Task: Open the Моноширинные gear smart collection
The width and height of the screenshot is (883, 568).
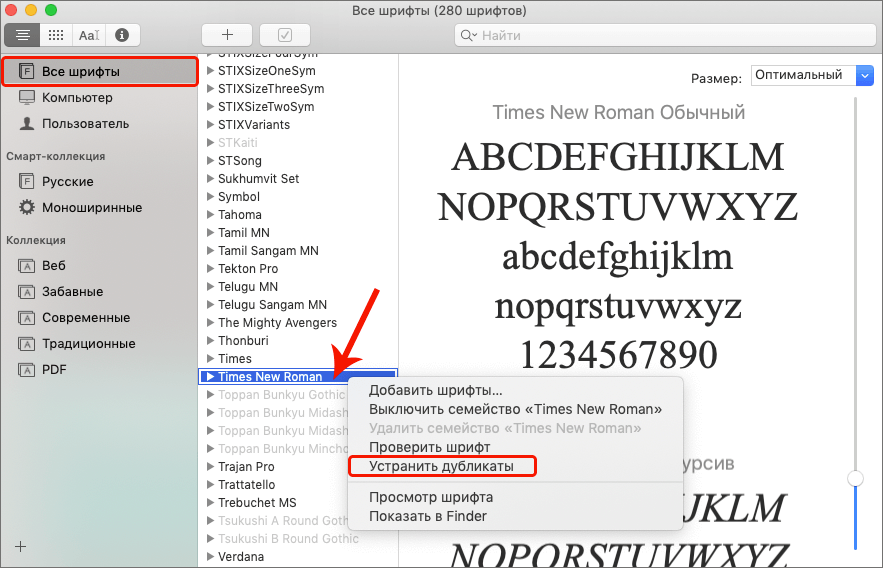Action: (26, 208)
